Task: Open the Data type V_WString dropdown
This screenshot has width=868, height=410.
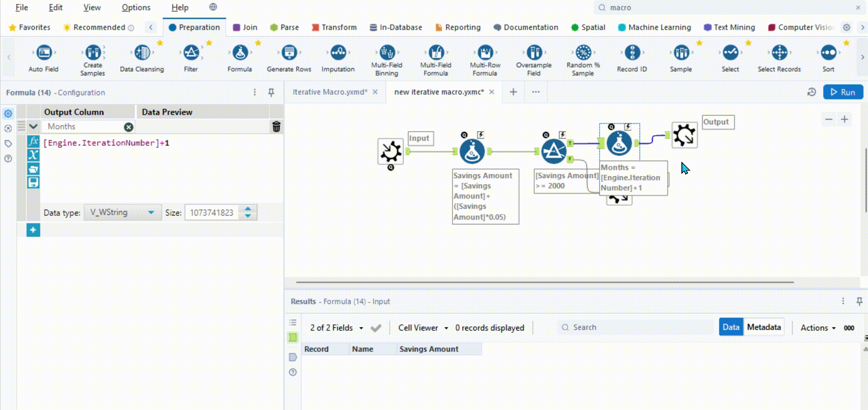Action: (x=123, y=212)
